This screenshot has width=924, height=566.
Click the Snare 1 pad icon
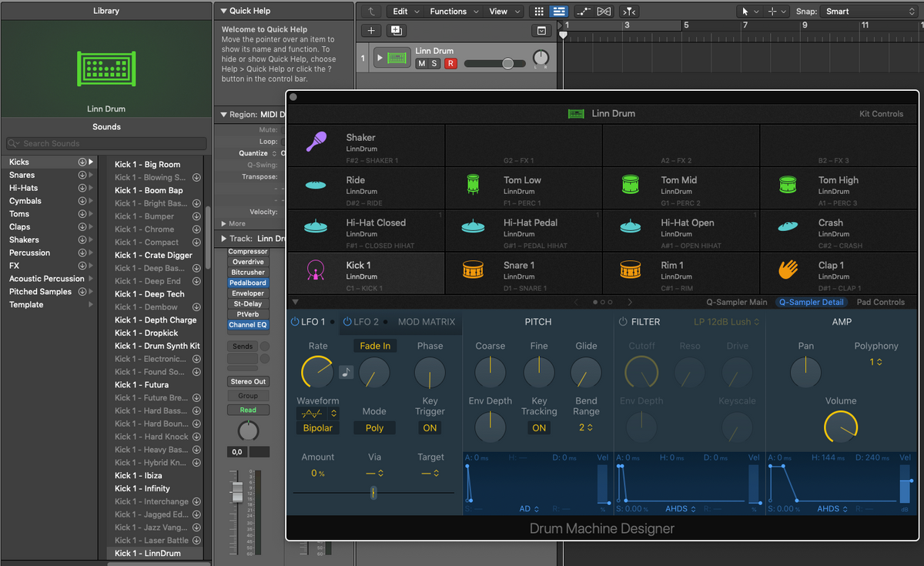pyautogui.click(x=473, y=270)
